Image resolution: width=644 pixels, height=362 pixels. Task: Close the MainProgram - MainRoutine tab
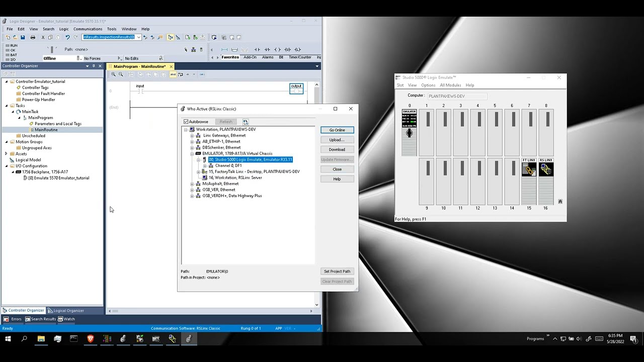pos(171,66)
